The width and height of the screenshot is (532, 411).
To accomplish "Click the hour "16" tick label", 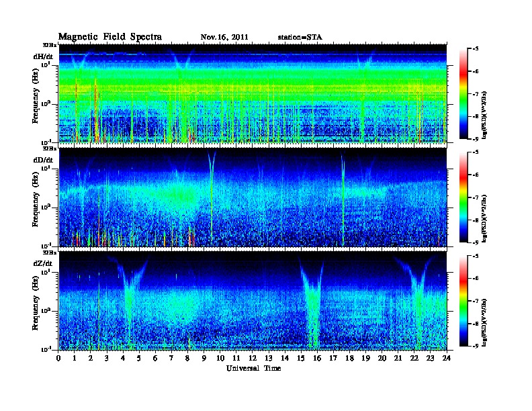I will click(x=317, y=359).
